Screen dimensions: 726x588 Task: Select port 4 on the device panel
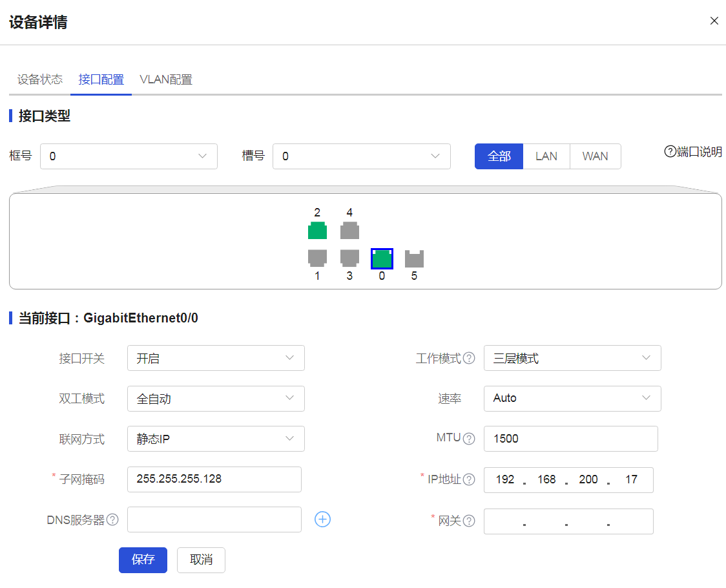[x=349, y=231]
